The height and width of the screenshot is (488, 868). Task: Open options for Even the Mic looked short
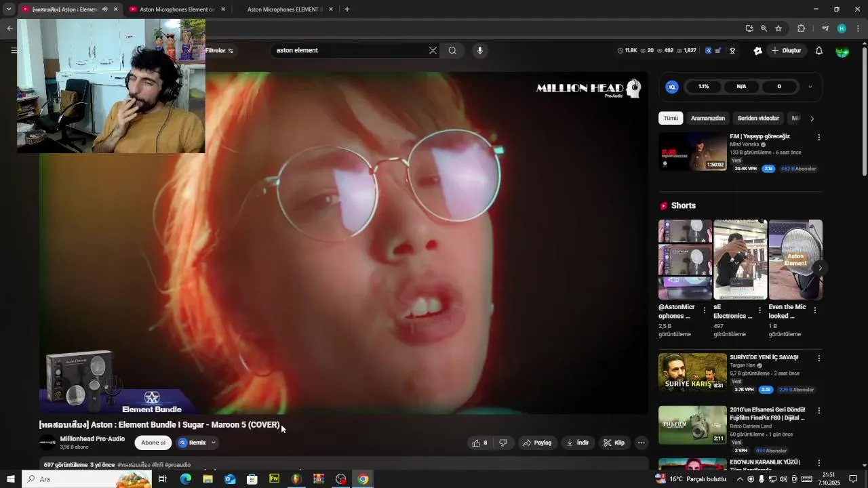(x=814, y=310)
